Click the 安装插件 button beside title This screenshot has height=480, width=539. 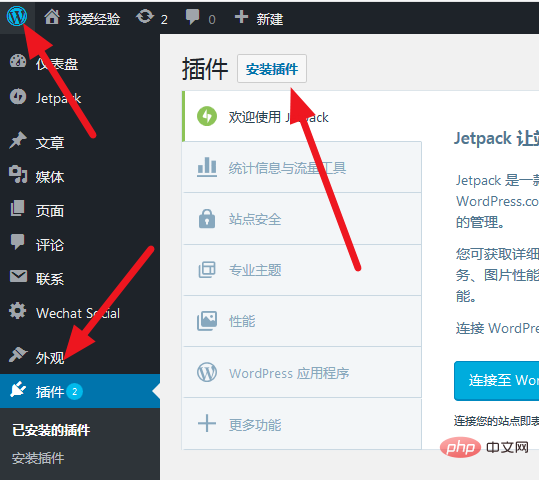(272, 69)
